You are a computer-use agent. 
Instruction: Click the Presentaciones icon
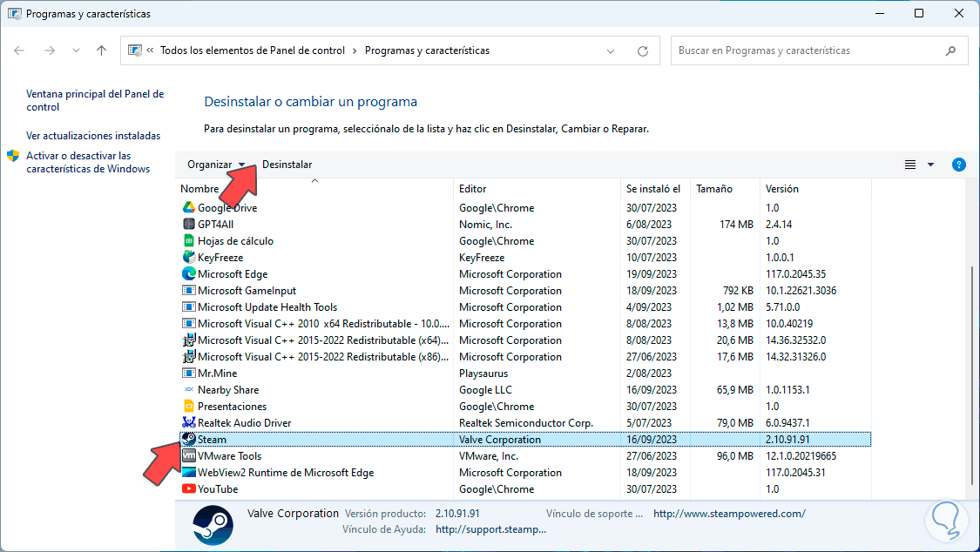click(x=188, y=406)
